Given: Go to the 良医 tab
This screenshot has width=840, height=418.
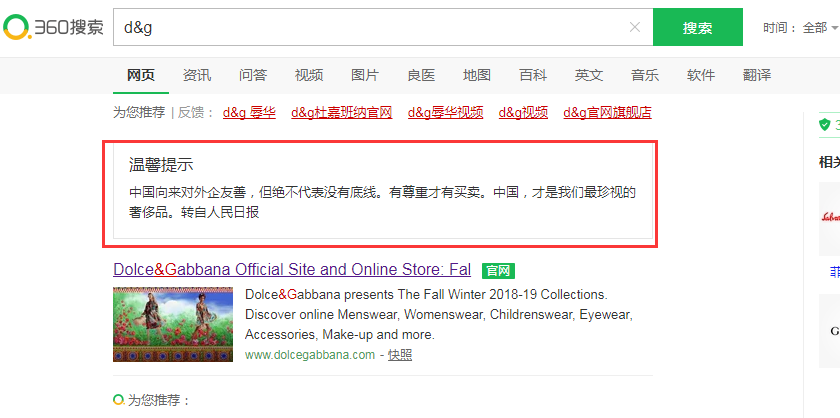Looking at the screenshot, I should tap(421, 75).
